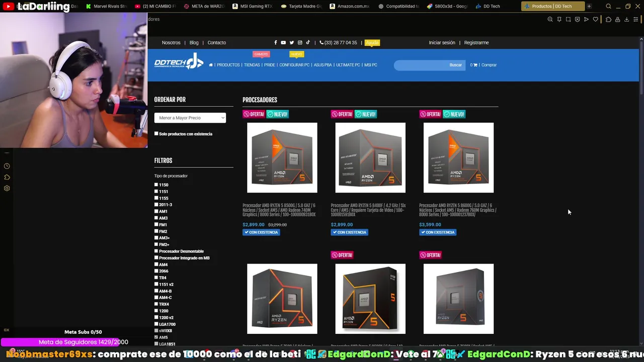Check the 1150 socket filter
The height and width of the screenshot is (362, 644).
[156, 185]
